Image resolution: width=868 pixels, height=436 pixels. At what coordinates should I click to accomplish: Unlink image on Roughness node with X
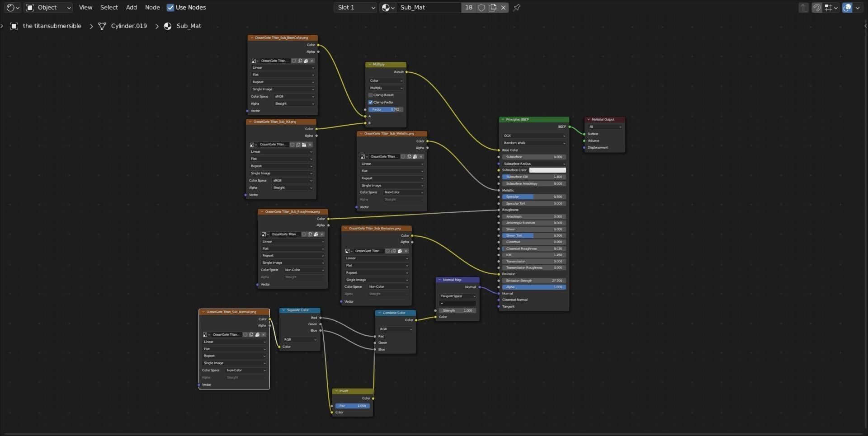coord(321,234)
